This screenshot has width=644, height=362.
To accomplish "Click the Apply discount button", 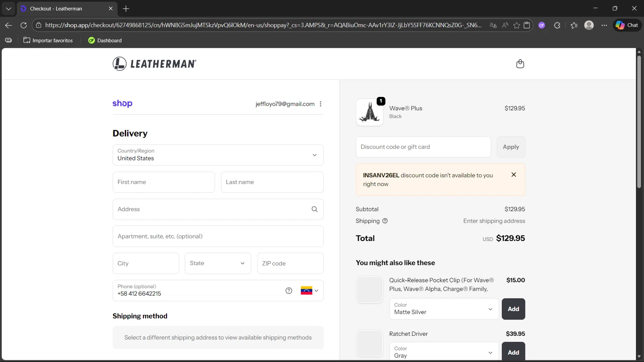I will 511,147.
